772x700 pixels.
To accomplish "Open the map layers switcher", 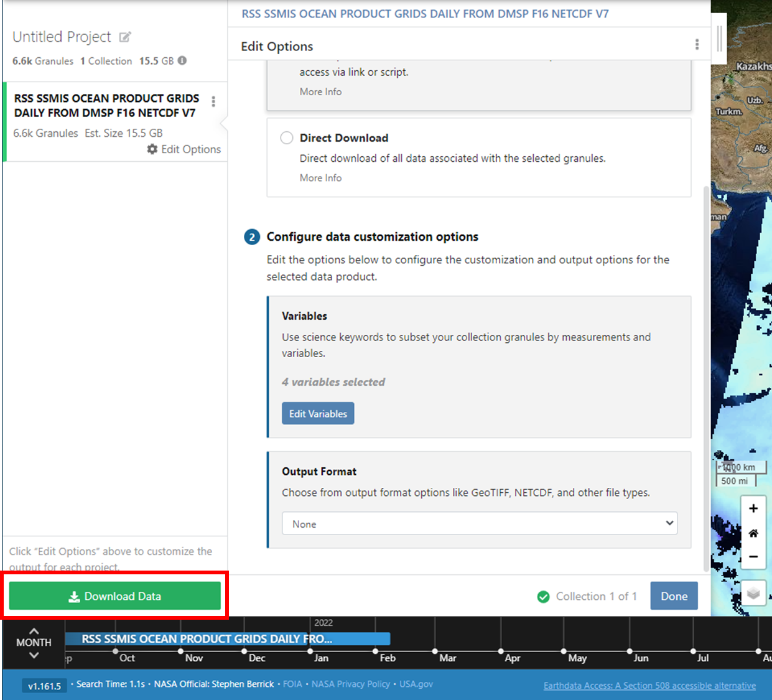I will pyautogui.click(x=753, y=593).
